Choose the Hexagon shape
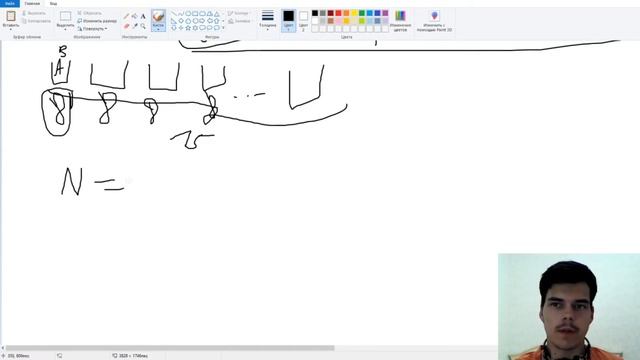This screenshot has width=640, height=360. [x=195, y=21]
